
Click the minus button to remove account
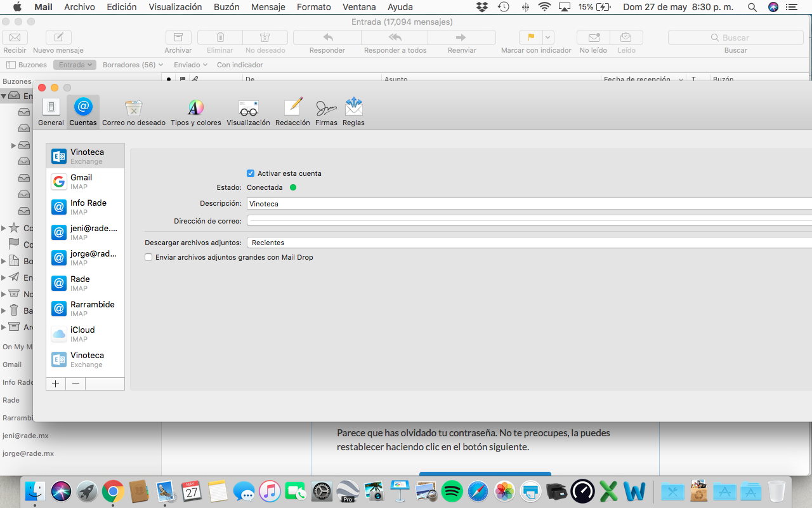[x=75, y=384]
